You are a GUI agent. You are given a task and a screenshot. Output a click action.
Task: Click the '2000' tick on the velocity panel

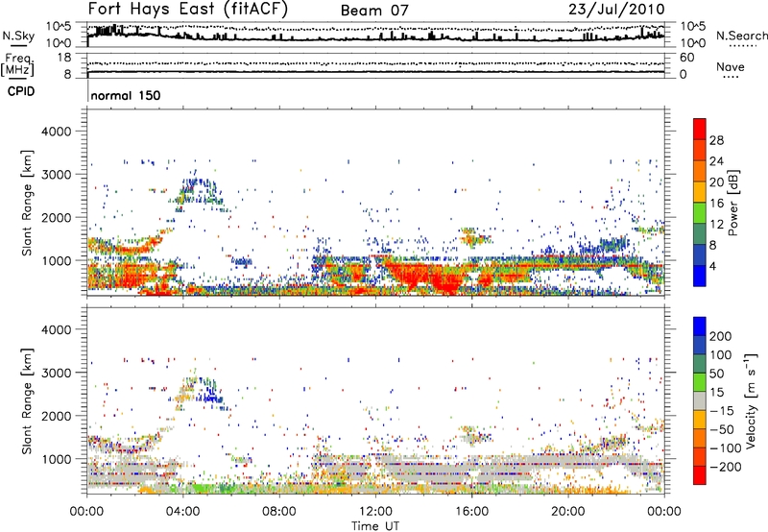click(56, 416)
